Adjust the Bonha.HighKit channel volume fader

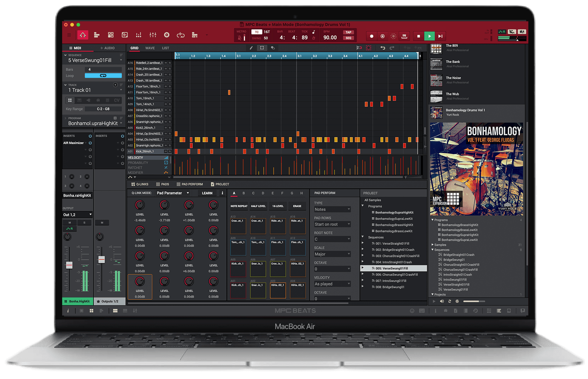[69, 265]
